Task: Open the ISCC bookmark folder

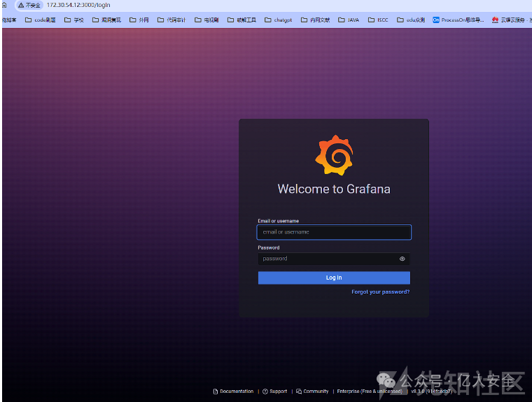Action: 378,20
